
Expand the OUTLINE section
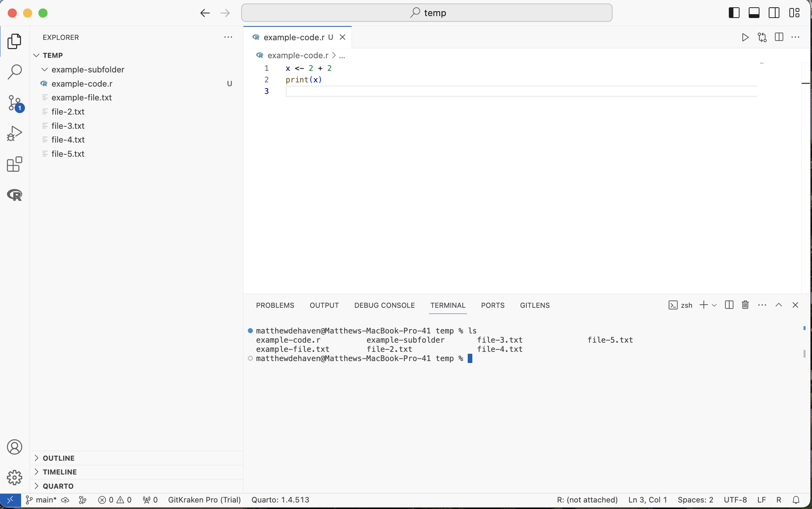[x=59, y=458]
